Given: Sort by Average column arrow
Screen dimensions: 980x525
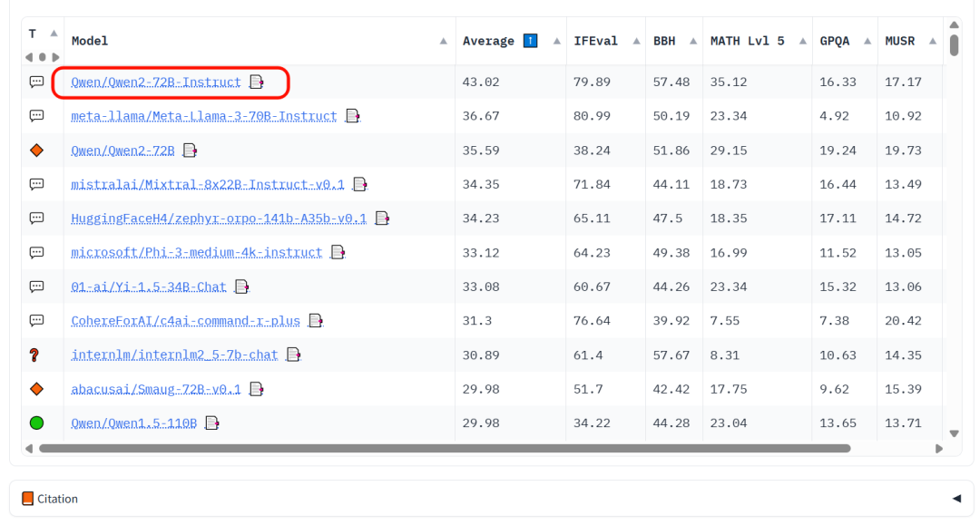Looking at the screenshot, I should pyautogui.click(x=556, y=41).
